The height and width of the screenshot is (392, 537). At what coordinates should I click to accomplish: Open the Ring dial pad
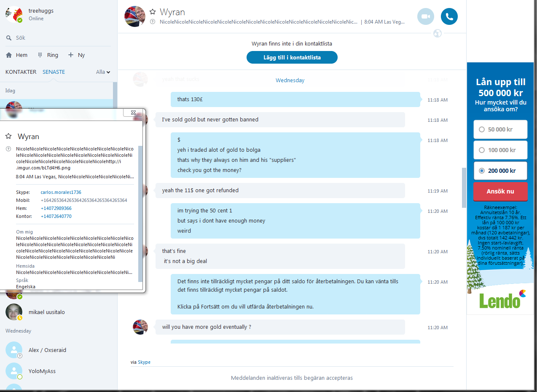coord(40,55)
